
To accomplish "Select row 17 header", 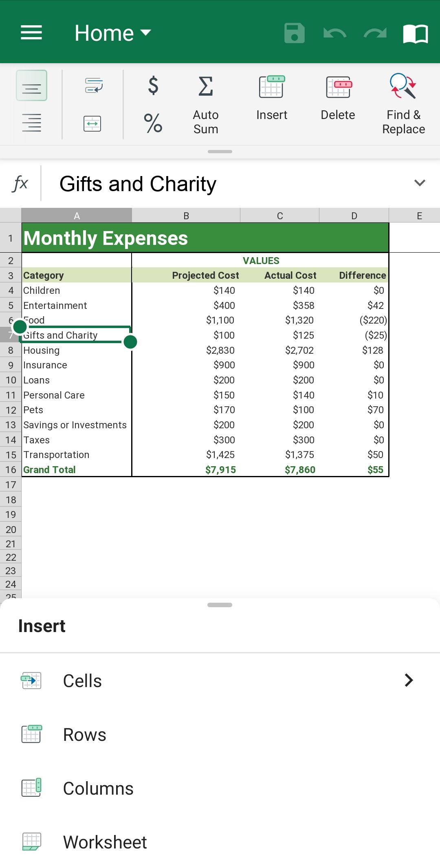I will tap(11, 485).
